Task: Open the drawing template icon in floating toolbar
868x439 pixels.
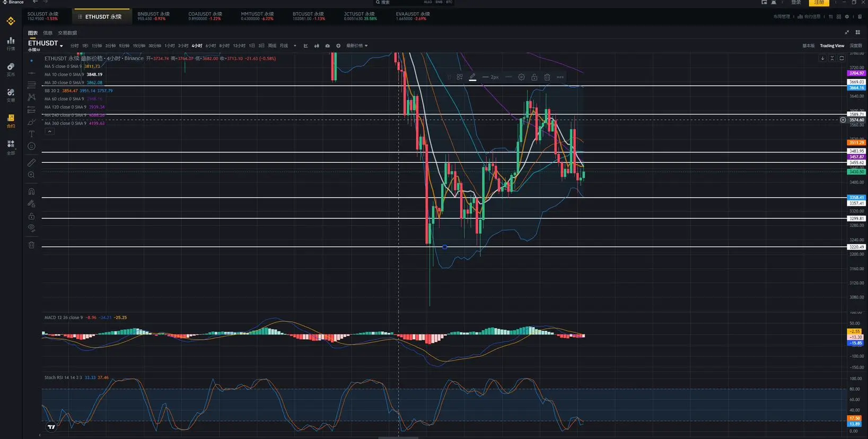Action: click(x=460, y=77)
